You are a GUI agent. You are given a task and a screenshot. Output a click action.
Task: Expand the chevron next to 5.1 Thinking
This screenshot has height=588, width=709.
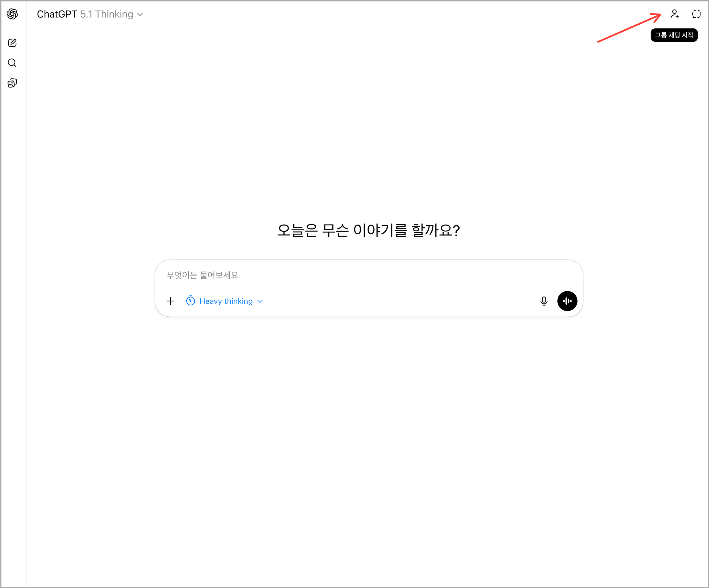click(140, 15)
